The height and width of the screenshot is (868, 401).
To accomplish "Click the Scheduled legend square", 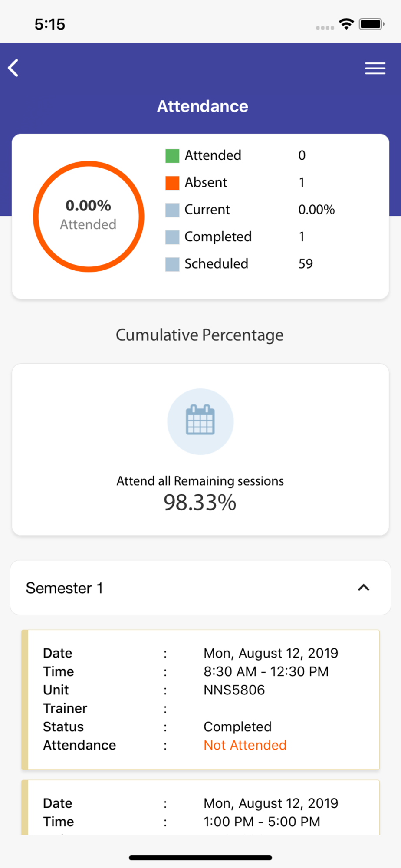I will 172,264.
